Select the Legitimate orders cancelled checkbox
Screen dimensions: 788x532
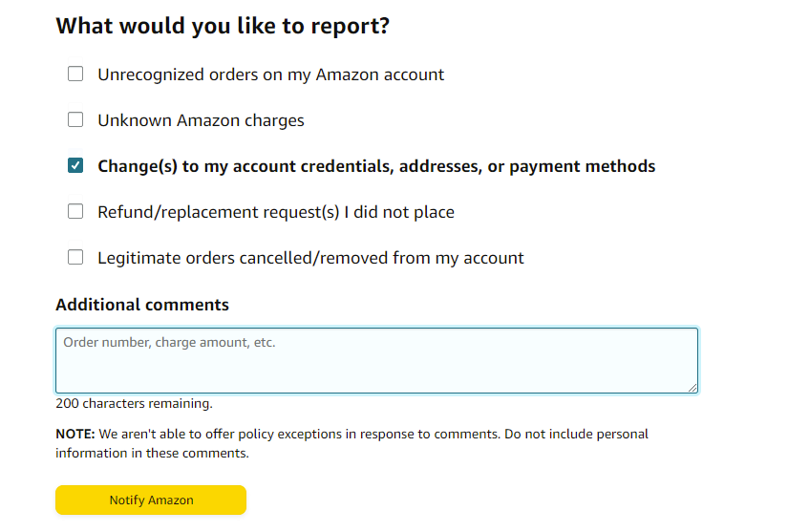point(75,258)
